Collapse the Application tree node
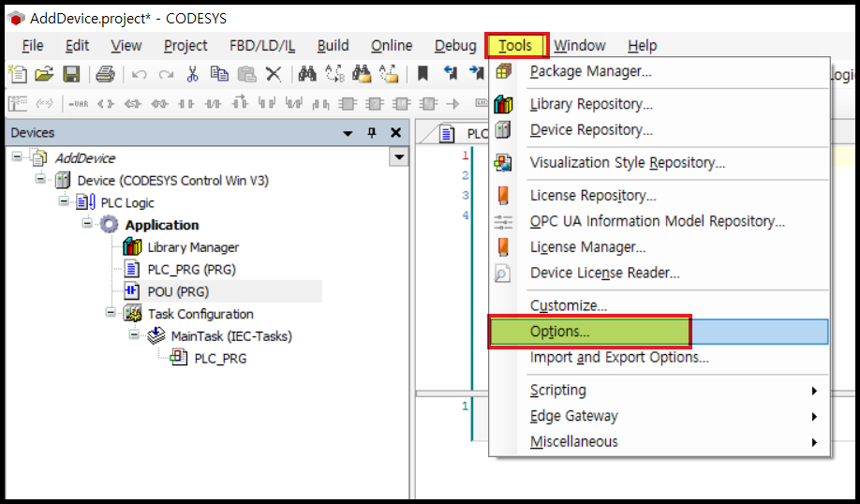The width and height of the screenshot is (860, 504). click(87, 223)
